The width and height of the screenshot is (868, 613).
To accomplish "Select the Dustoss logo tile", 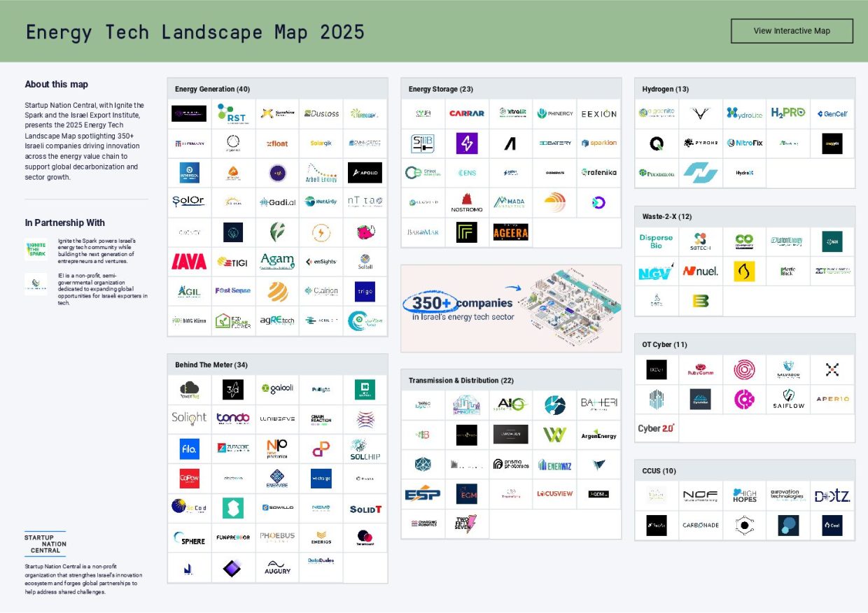I will [x=321, y=113].
